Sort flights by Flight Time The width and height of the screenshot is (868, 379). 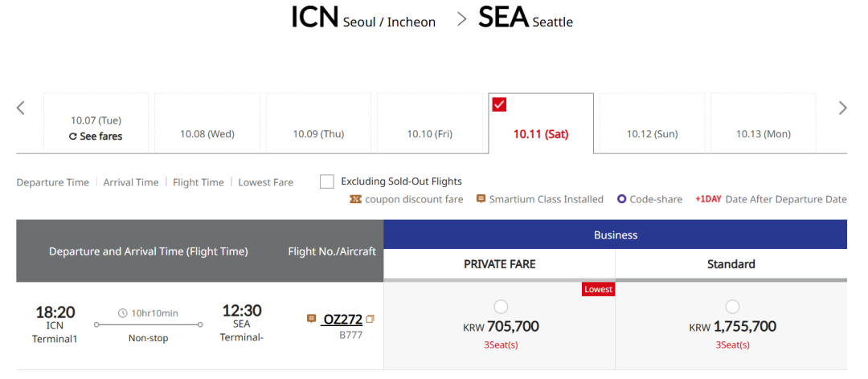[x=198, y=182]
